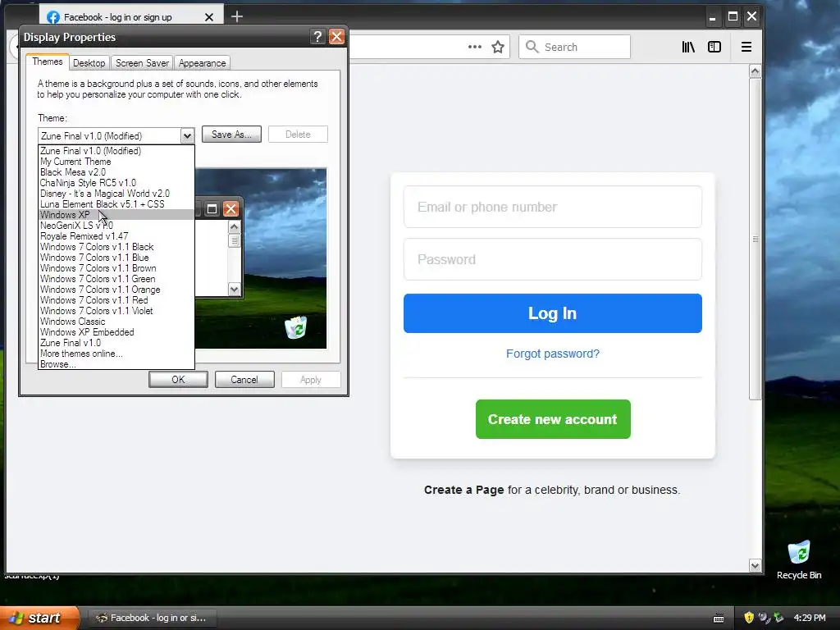Bookmark this page with star icon

498,47
